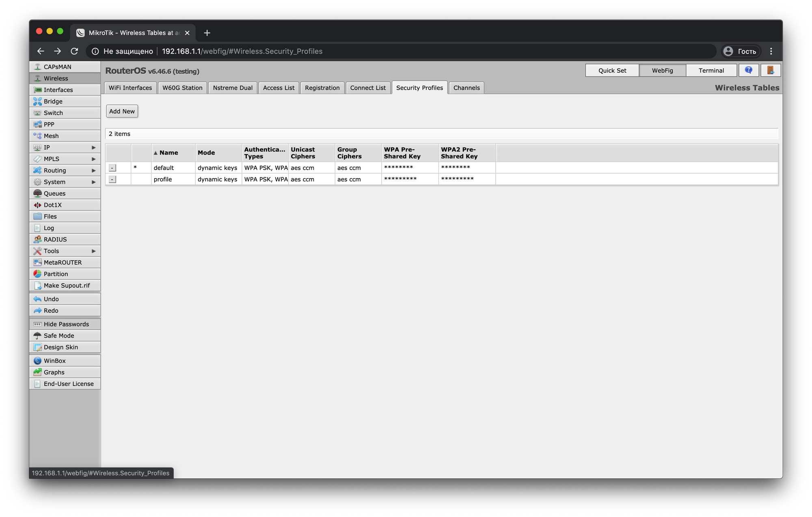Click the Unicast Ciphers column header
The image size is (812, 517).
click(312, 153)
